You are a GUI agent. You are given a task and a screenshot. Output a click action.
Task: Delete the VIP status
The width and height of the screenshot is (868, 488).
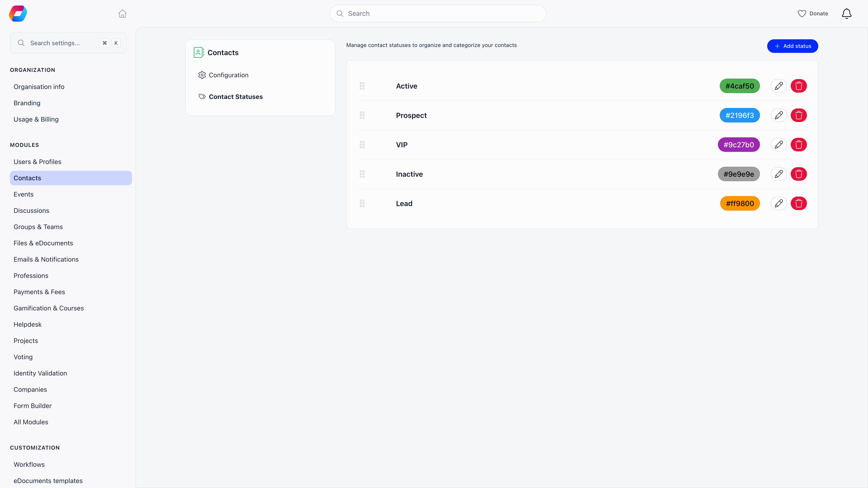point(799,145)
